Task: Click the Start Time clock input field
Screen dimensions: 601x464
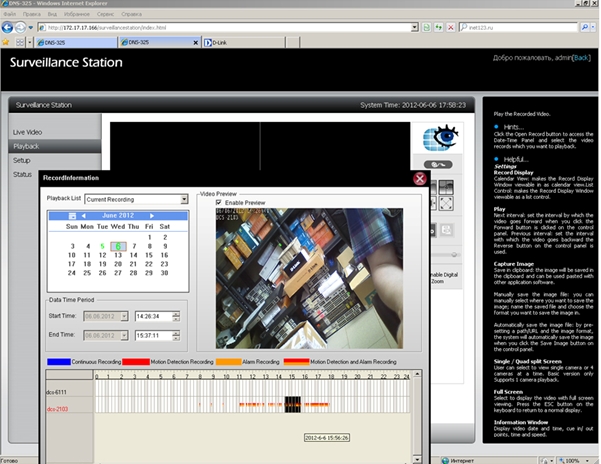Action: [x=152, y=317]
